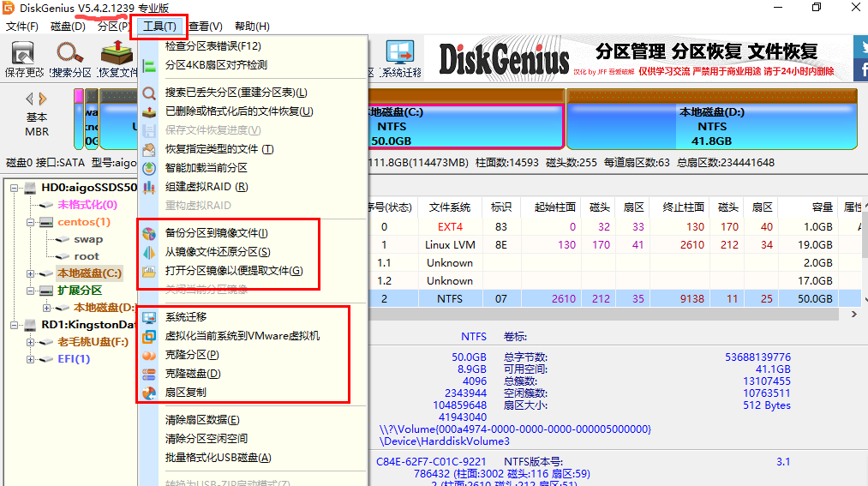Collapse the HD0:aigoSSDS50 disk node
The image size is (868, 486).
14,189
